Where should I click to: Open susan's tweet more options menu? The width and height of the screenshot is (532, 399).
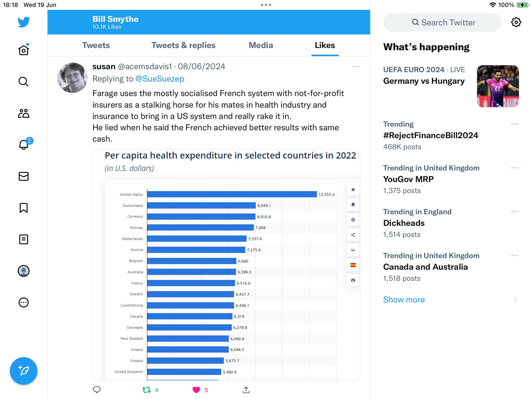point(356,66)
